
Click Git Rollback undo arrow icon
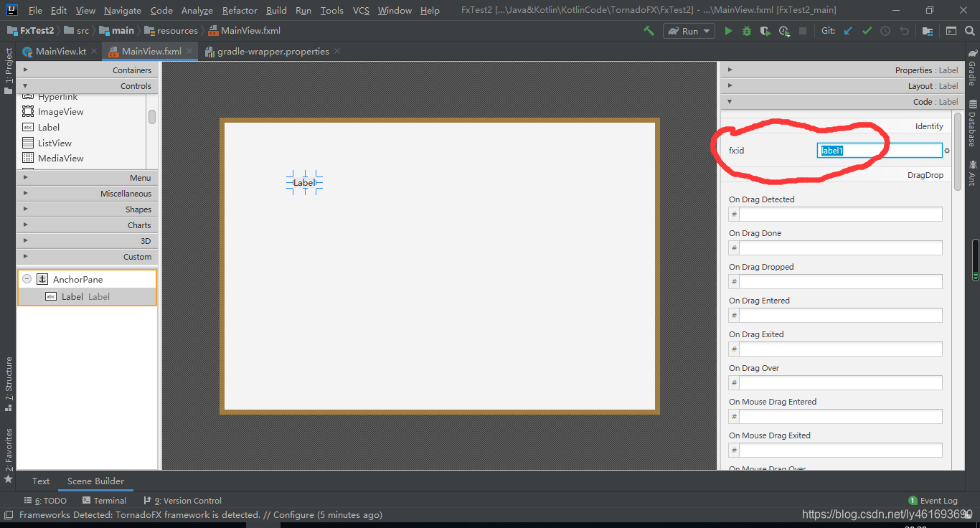[x=904, y=31]
